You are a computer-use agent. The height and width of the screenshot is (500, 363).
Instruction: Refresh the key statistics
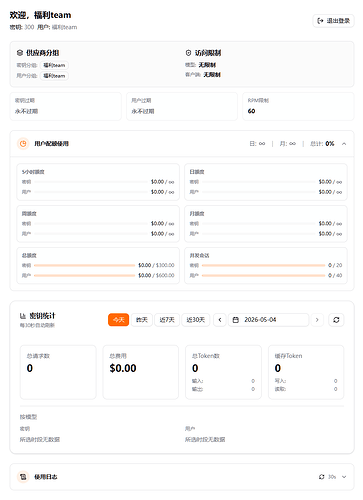(336, 320)
